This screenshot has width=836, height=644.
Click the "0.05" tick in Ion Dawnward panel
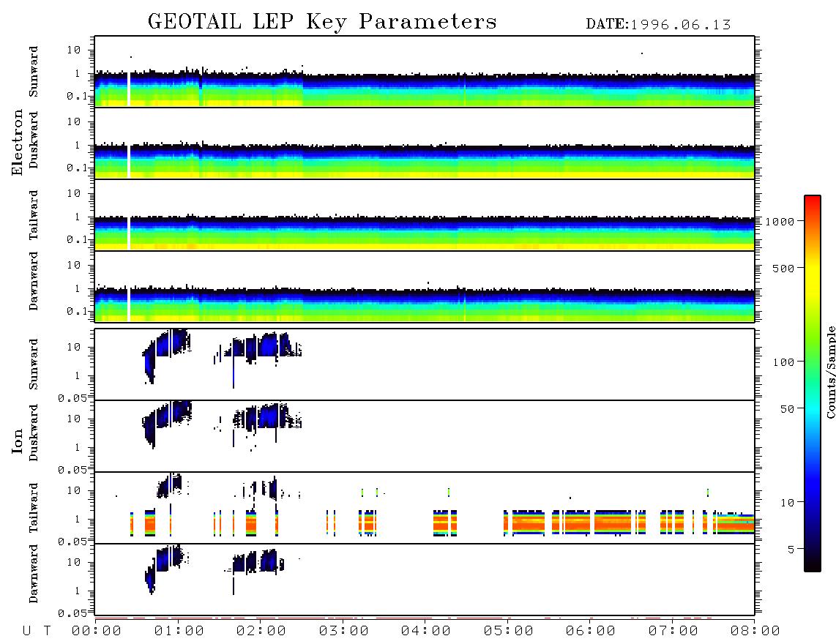pos(72,613)
